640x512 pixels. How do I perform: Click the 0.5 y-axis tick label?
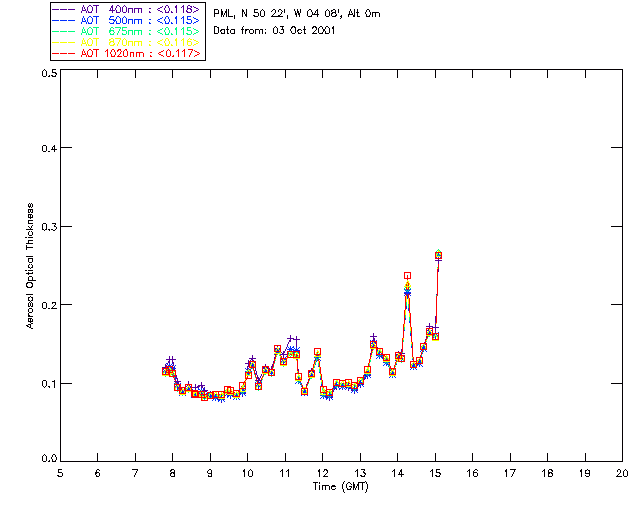[49, 73]
